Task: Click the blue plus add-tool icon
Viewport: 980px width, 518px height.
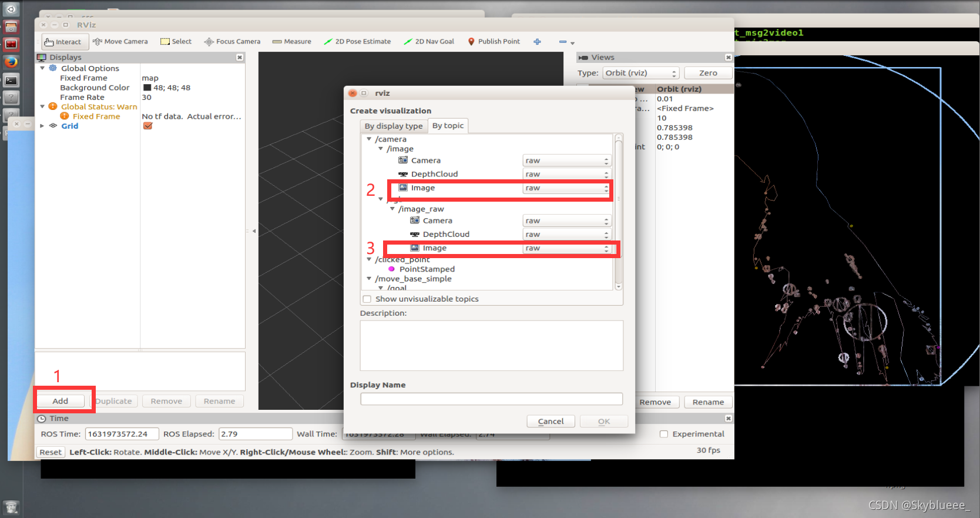Action: (x=537, y=42)
